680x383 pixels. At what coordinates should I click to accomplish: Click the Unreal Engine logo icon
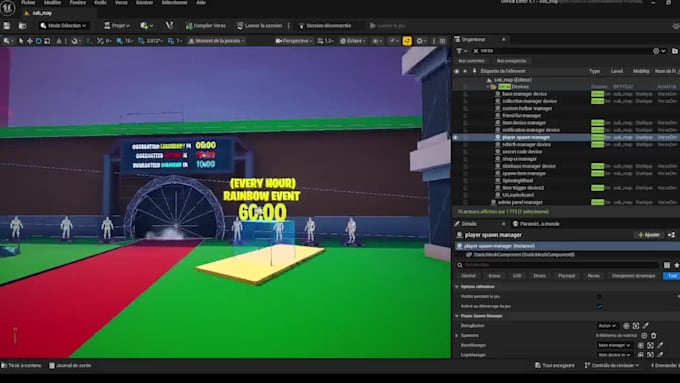click(x=8, y=7)
